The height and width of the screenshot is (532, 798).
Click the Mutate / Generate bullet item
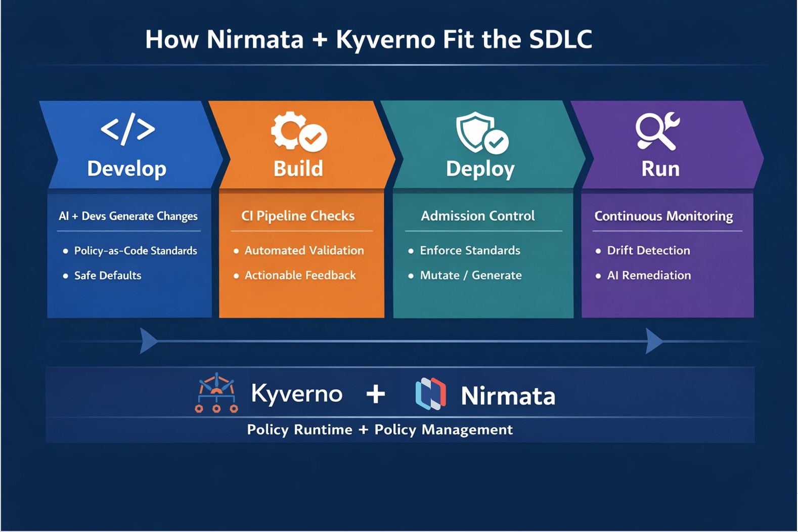(470, 276)
